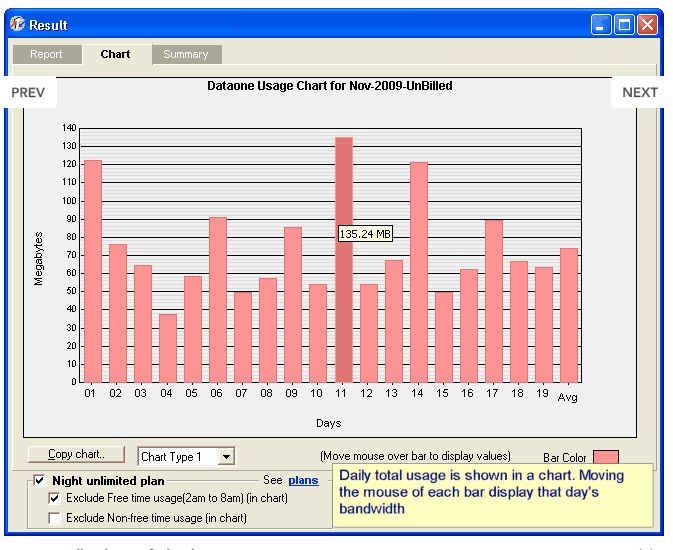The height and width of the screenshot is (550, 673).
Task: Click the bar for day 09
Action: [x=293, y=305]
